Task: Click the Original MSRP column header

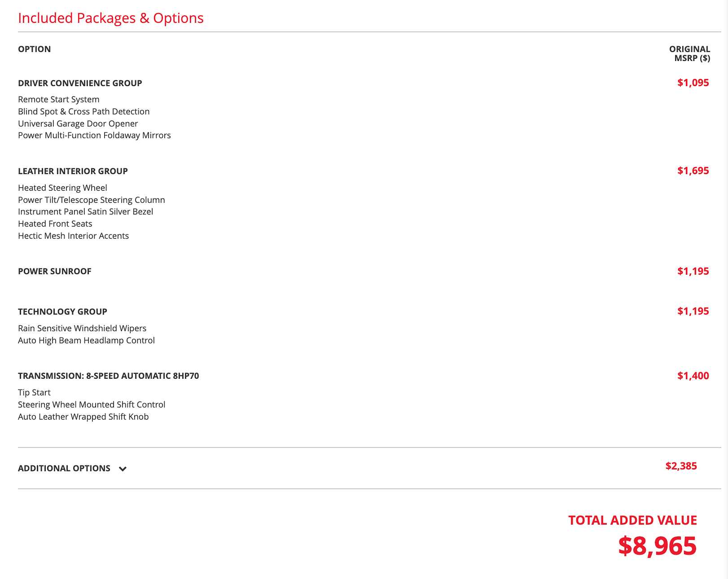Action: point(689,53)
